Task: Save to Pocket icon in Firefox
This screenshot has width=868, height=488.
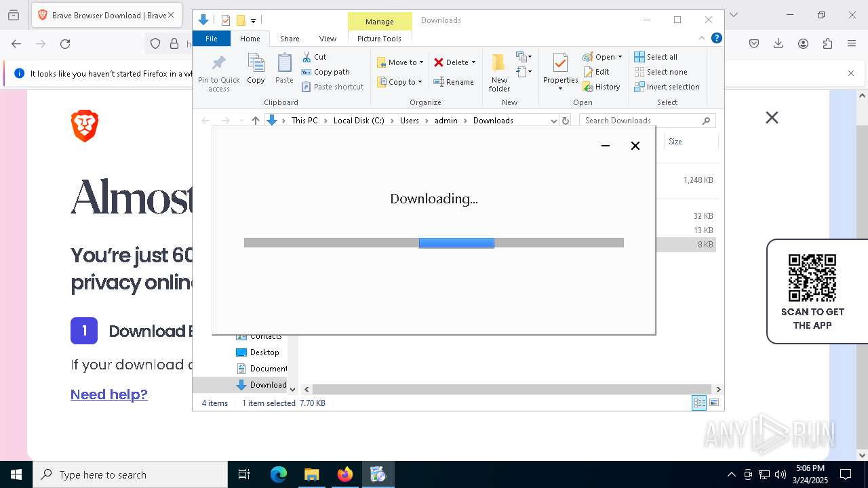Action: tap(754, 44)
